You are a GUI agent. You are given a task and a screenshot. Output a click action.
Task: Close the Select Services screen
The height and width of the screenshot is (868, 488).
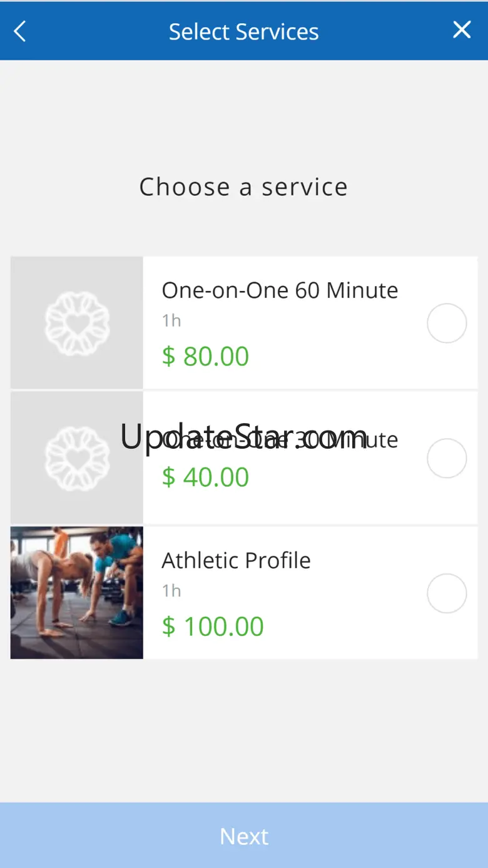(462, 29)
